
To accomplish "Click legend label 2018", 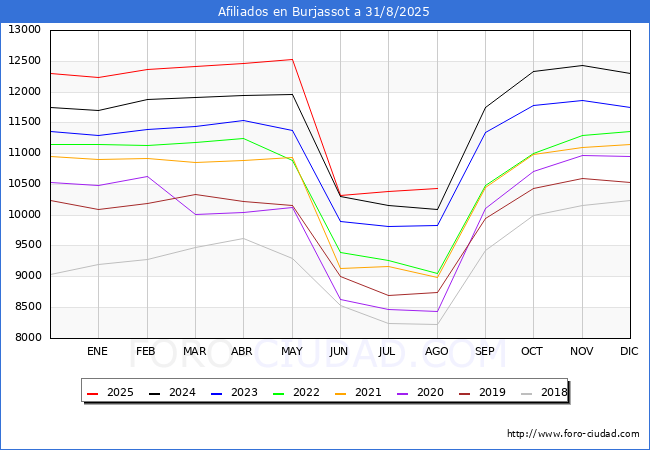I will (554, 392).
